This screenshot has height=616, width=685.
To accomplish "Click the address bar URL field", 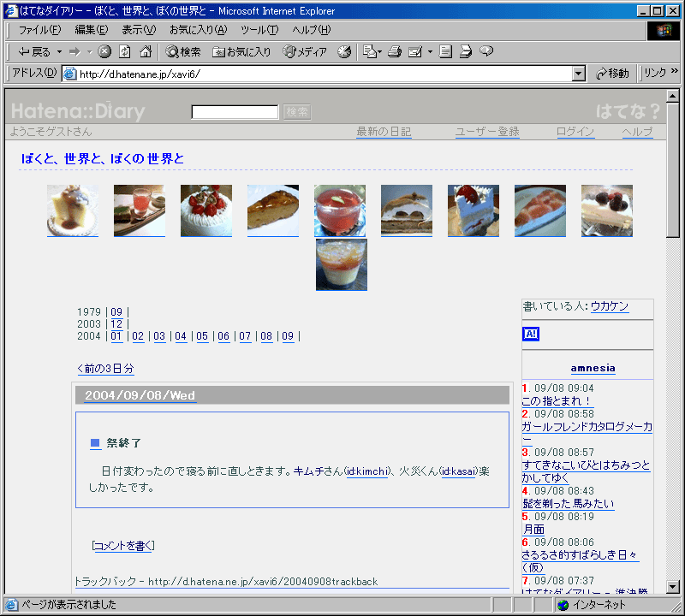I will [325, 74].
